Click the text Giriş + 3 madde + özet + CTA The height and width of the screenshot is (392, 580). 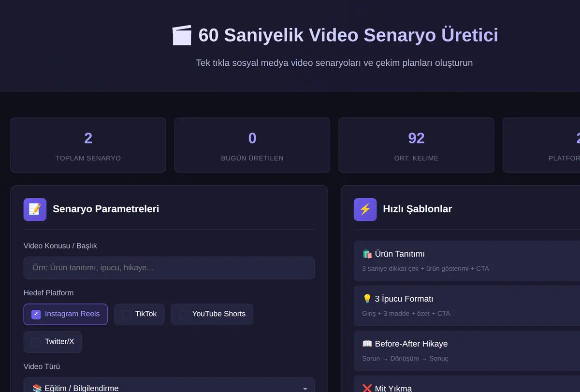click(406, 314)
